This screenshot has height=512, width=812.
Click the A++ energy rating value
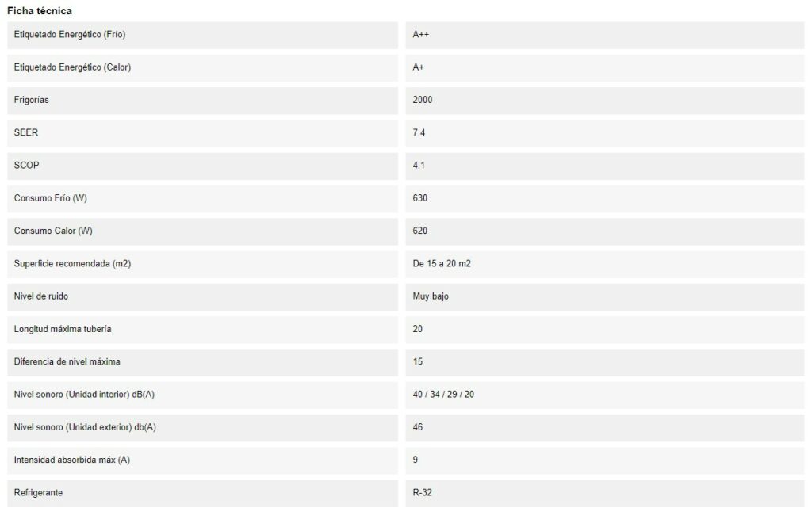pos(420,35)
